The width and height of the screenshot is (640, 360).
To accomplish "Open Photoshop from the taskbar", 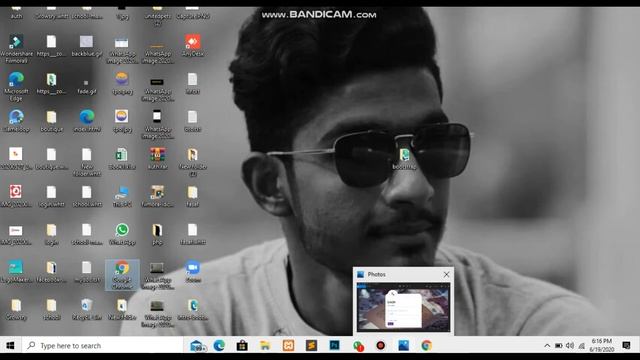I will pos(334,346).
